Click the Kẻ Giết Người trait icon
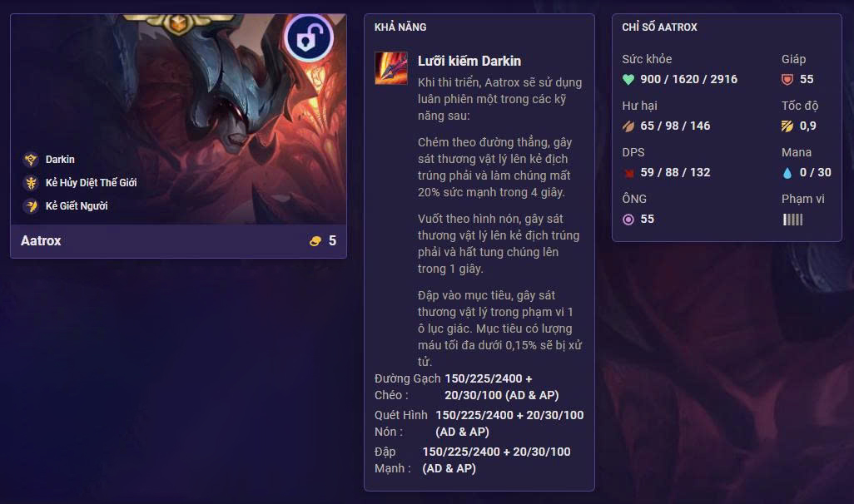 (31, 206)
